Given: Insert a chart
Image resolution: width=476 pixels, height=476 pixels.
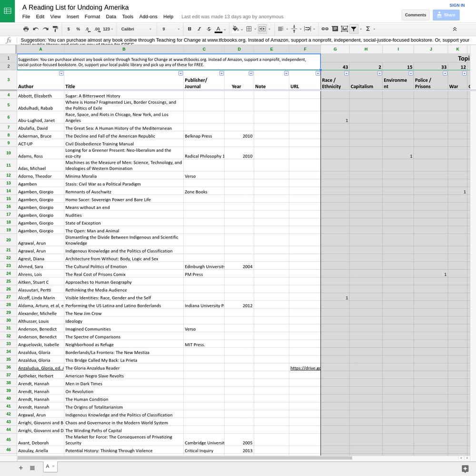Looking at the screenshot, I should point(344,29).
